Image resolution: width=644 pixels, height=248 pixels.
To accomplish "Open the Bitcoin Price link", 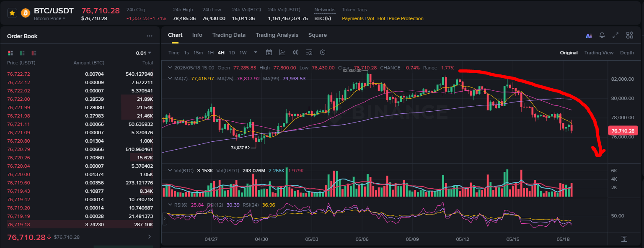I will [49, 19].
